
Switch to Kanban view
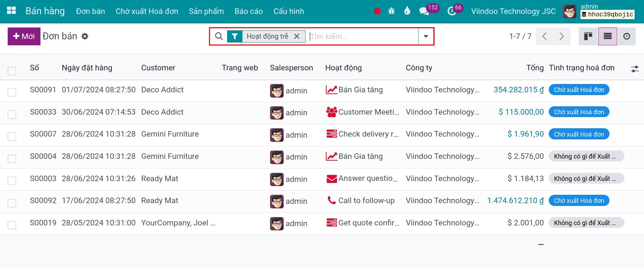pos(588,36)
